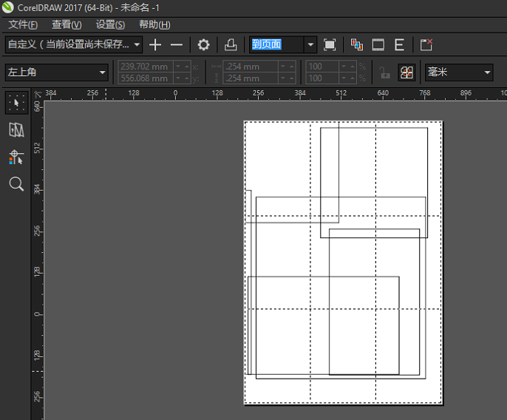
Task: Click the width field .254 mm
Action: pos(251,67)
